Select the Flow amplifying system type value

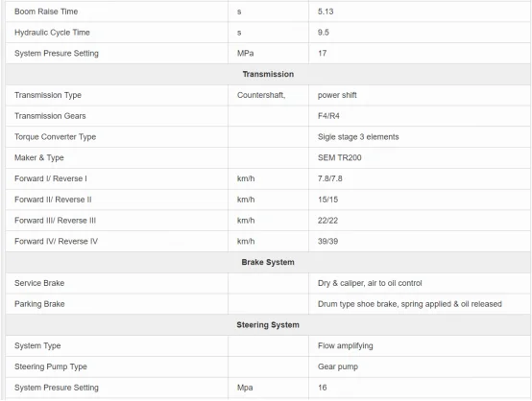[x=346, y=346]
